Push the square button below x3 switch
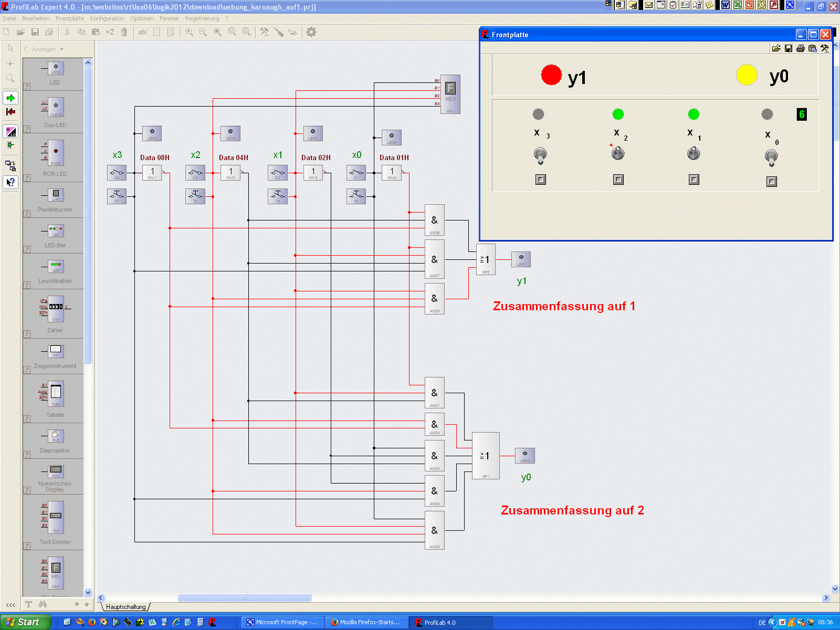 tap(540, 180)
